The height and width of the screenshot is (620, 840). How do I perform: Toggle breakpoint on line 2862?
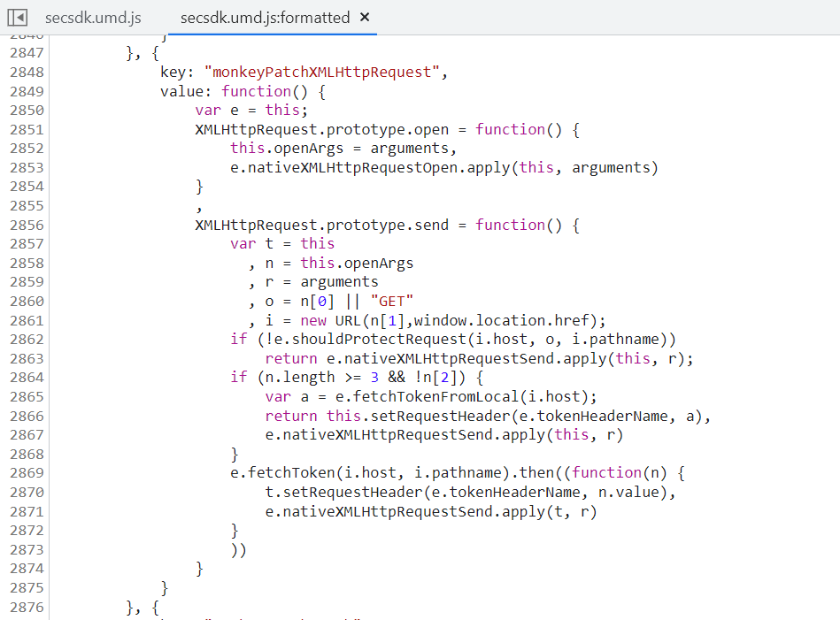[x=27, y=340]
